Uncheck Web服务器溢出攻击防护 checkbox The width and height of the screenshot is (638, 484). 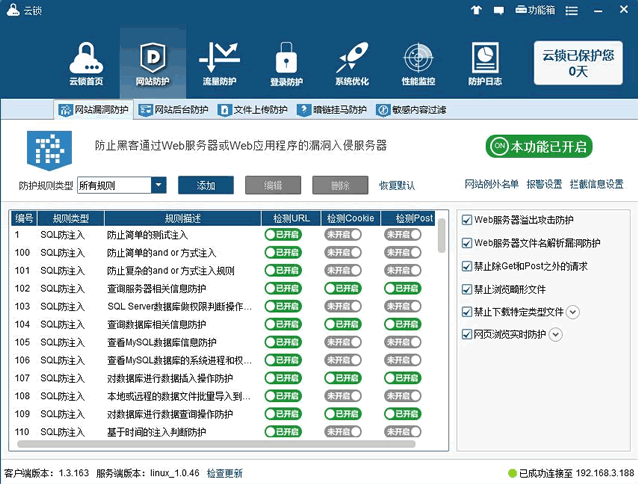point(467,219)
